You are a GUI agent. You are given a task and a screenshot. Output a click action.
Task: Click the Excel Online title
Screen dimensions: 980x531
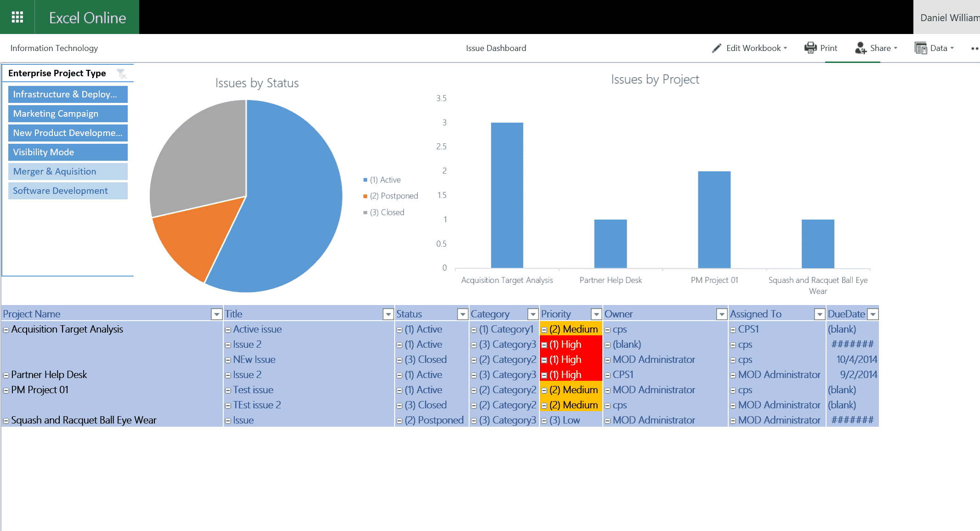(87, 17)
